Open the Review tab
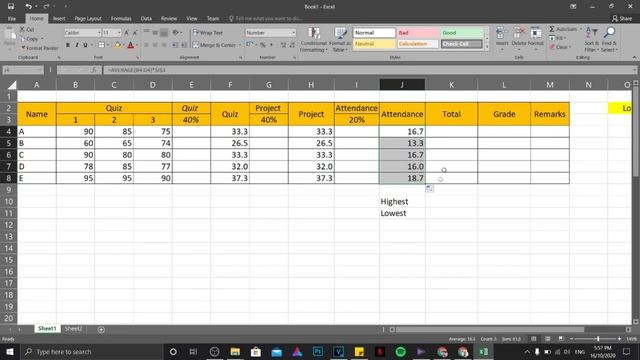Screen dimensions: 640x360 point(169,18)
